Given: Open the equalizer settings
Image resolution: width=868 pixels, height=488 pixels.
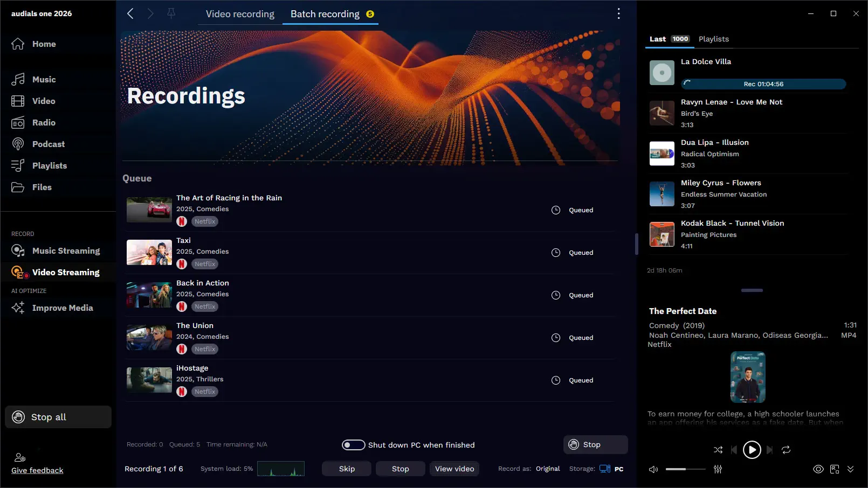Looking at the screenshot, I should coord(718,469).
